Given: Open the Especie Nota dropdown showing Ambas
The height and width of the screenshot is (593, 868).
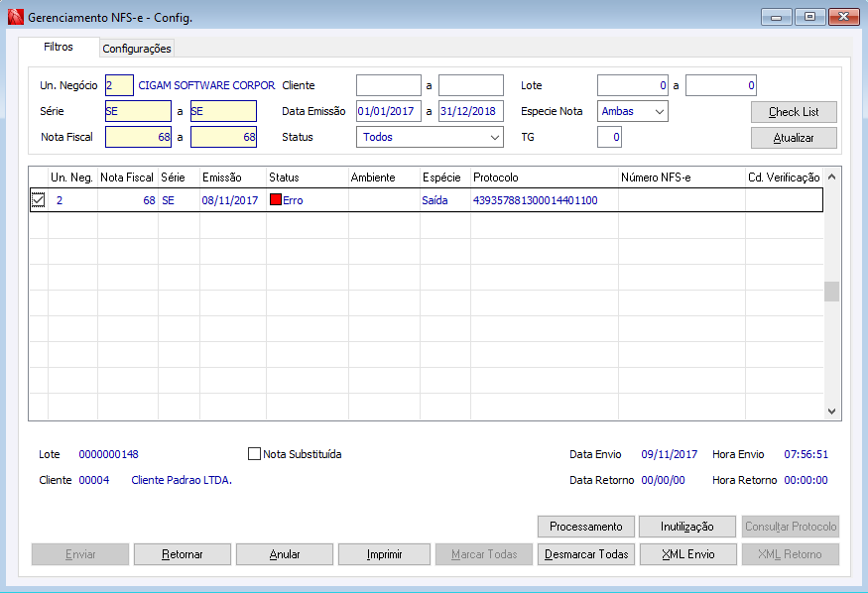Looking at the screenshot, I should (x=632, y=111).
